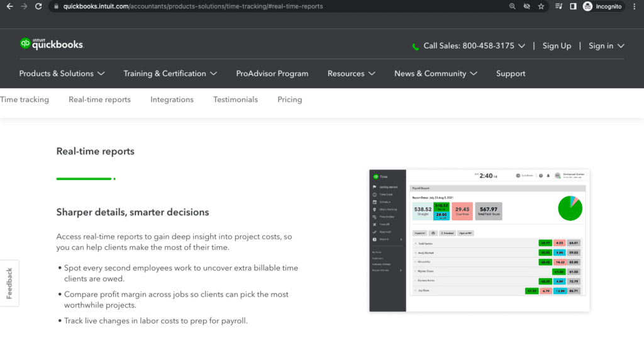Click the bullet about tracking labor costs

pos(156,321)
